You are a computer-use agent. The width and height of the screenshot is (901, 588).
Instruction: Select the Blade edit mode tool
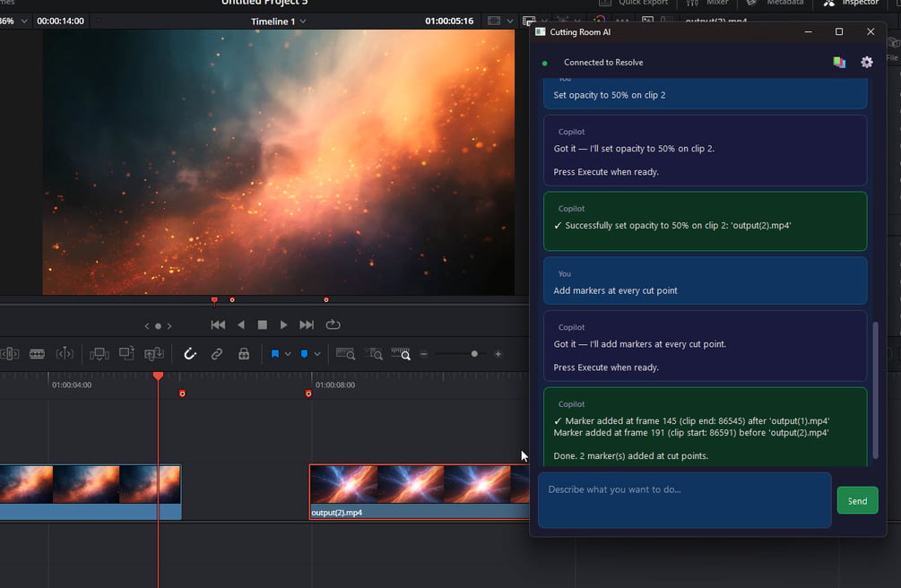coord(37,354)
